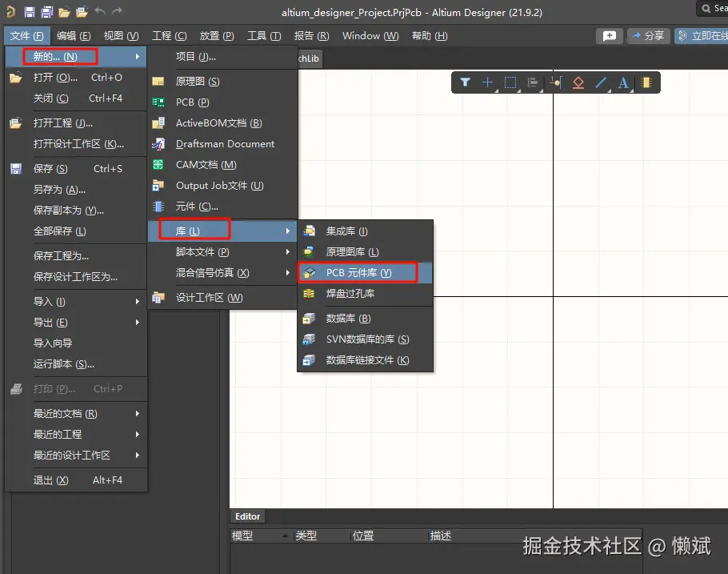Expand 最近的工程 submenu
Image resolution: width=728 pixels, height=574 pixels.
[x=76, y=435]
